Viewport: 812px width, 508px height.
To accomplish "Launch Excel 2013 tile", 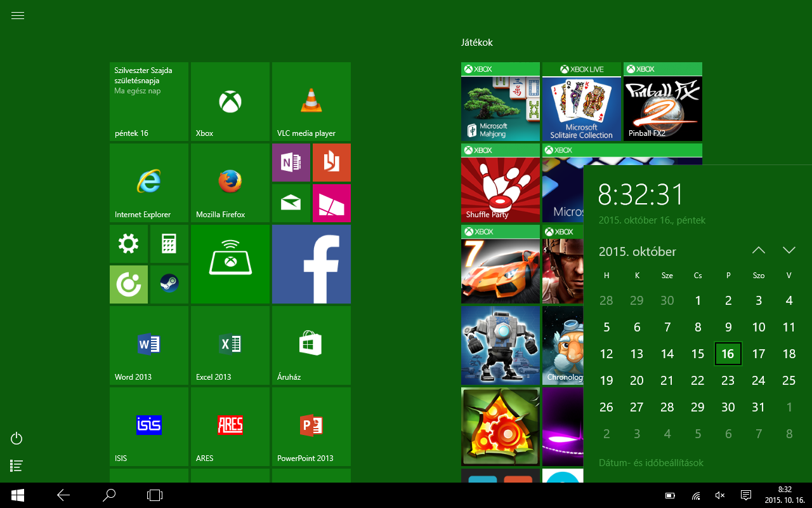I will pos(230,345).
